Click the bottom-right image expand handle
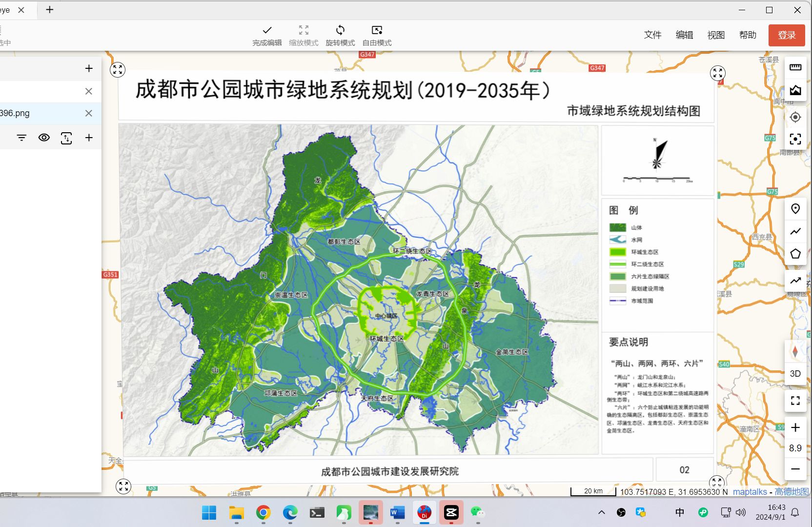The image size is (812, 527). pos(717,483)
